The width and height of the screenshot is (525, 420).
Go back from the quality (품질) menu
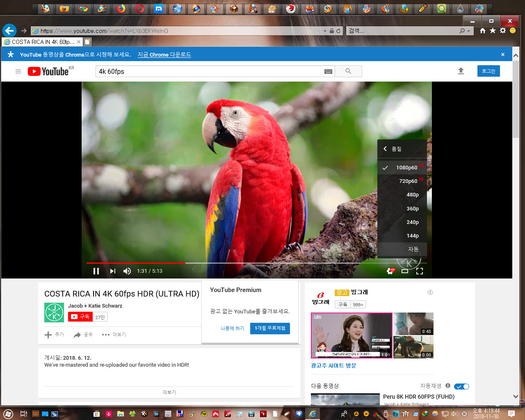click(385, 149)
